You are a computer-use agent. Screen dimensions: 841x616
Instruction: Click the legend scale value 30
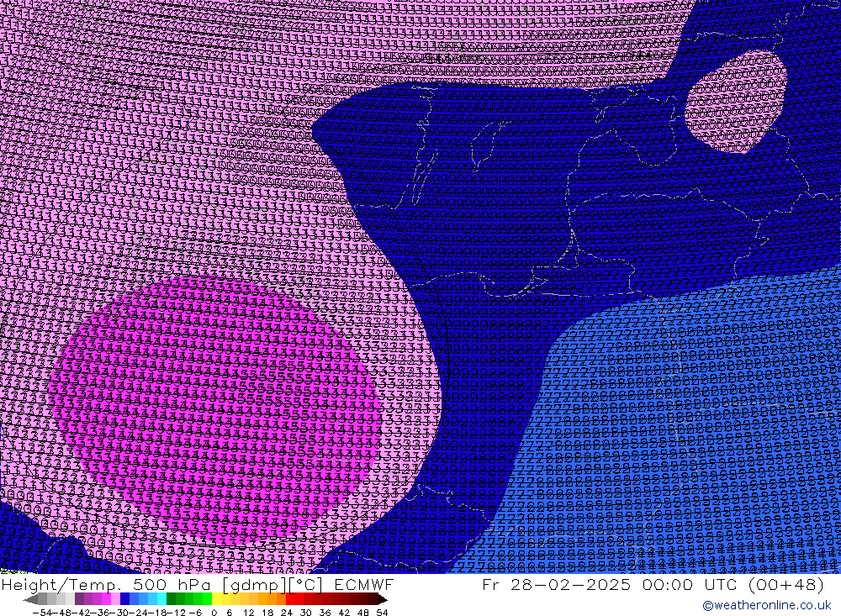click(x=306, y=613)
